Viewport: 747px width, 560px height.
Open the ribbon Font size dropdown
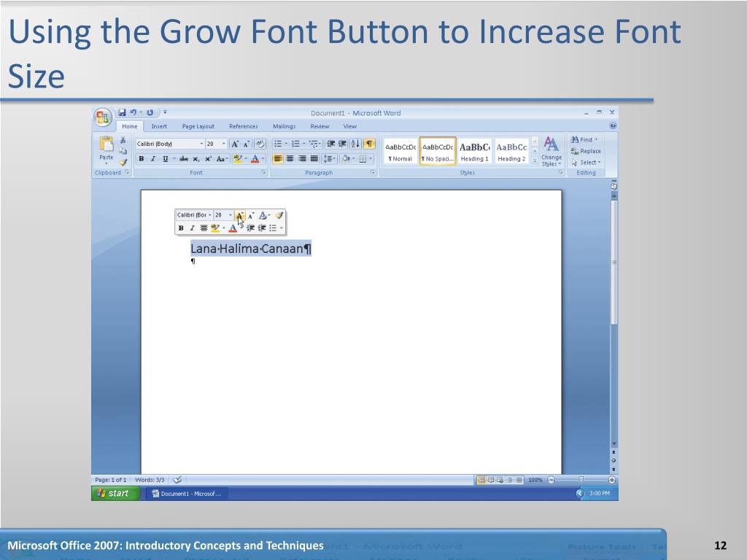[x=224, y=144]
